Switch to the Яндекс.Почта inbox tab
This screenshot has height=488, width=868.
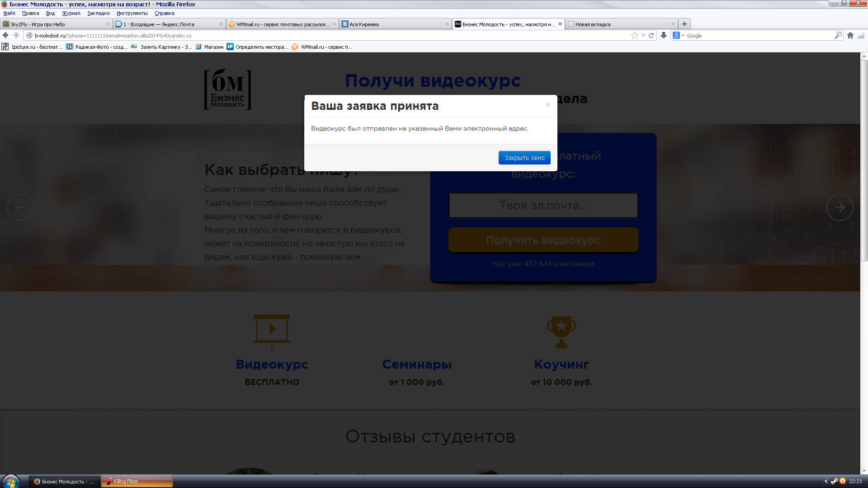167,24
